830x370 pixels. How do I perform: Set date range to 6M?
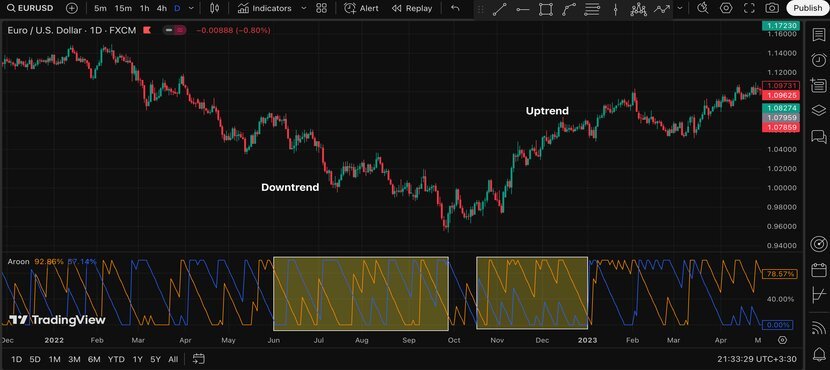pyautogui.click(x=94, y=359)
